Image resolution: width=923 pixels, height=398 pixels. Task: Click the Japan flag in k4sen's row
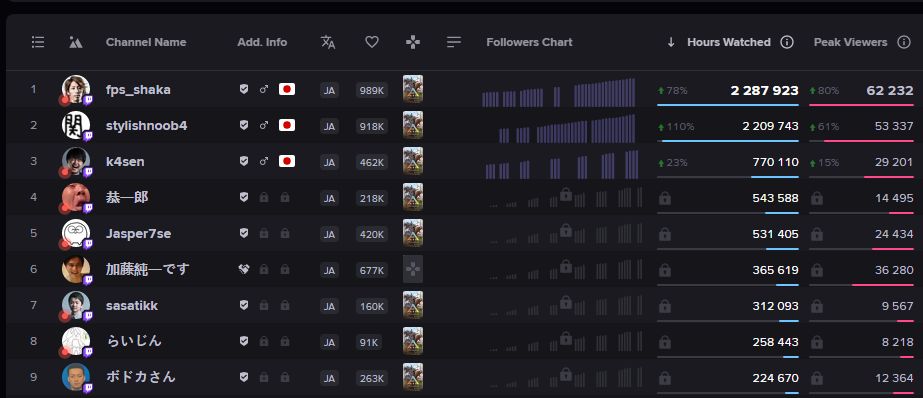click(x=287, y=161)
